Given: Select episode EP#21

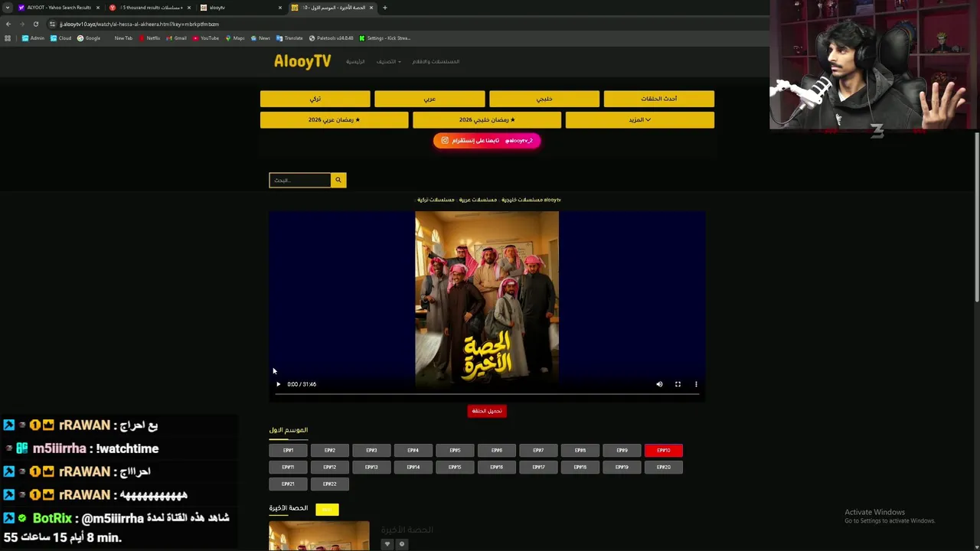Looking at the screenshot, I should tap(288, 484).
